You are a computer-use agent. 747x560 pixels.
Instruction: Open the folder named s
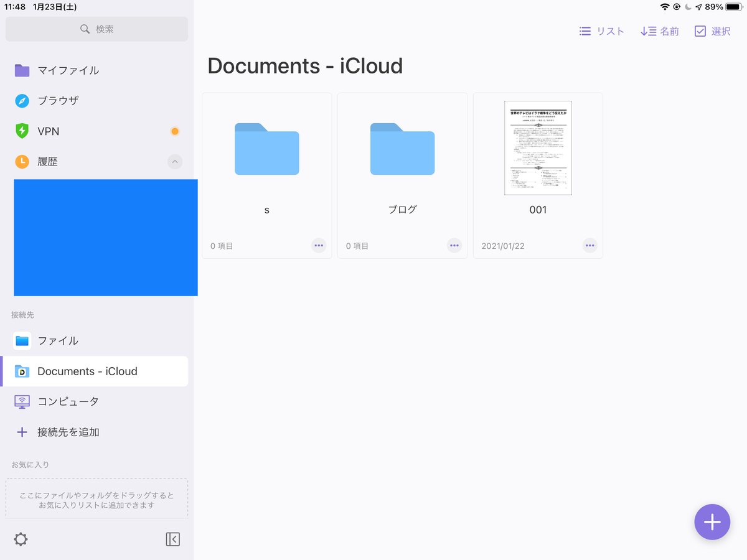267,149
